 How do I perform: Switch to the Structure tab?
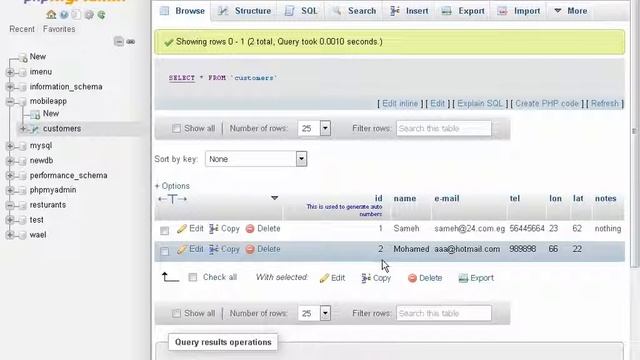coord(244,11)
